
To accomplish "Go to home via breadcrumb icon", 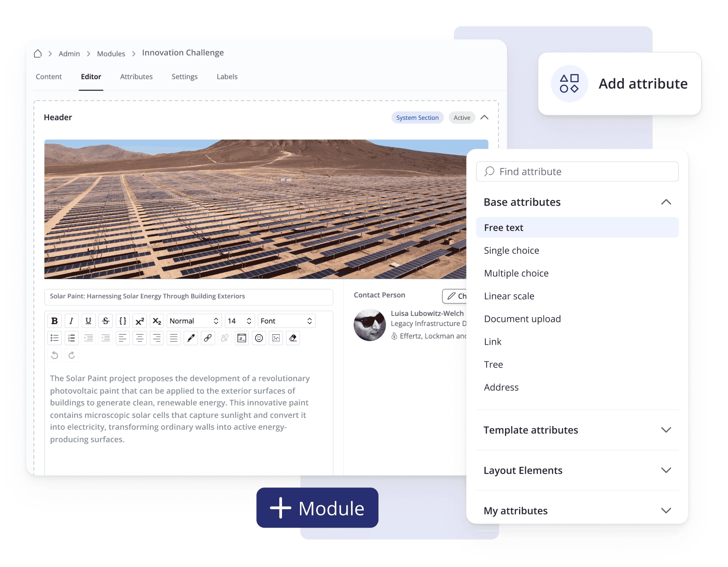I will click(38, 53).
